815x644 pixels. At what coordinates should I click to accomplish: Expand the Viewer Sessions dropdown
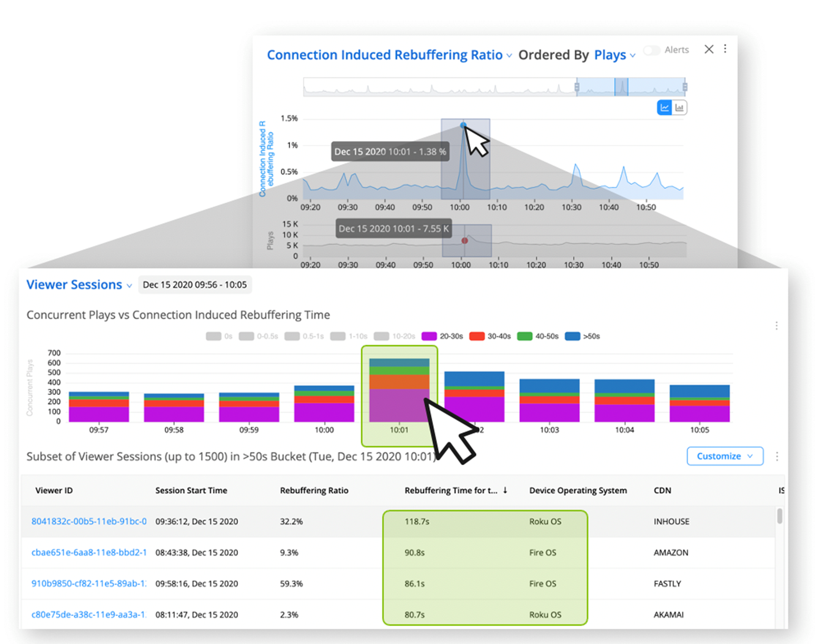click(x=79, y=285)
